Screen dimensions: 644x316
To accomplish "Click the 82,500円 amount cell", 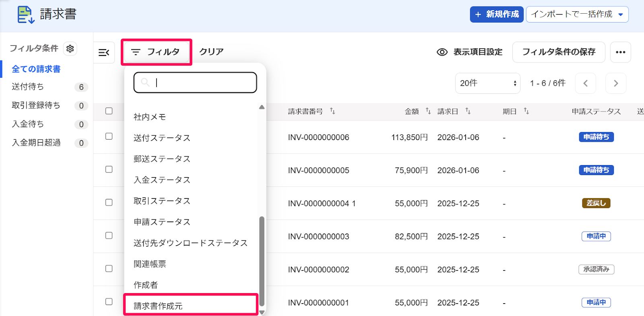I will pos(411,236).
